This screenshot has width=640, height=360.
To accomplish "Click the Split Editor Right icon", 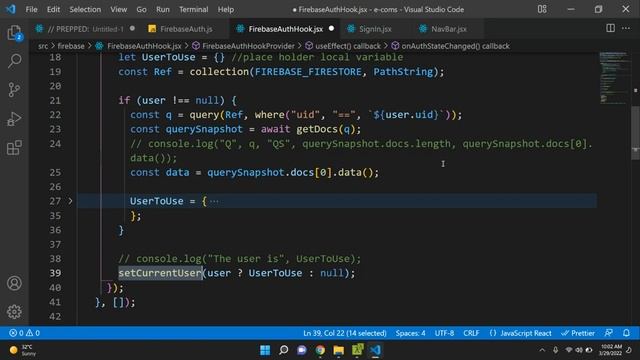I will click(610, 28).
